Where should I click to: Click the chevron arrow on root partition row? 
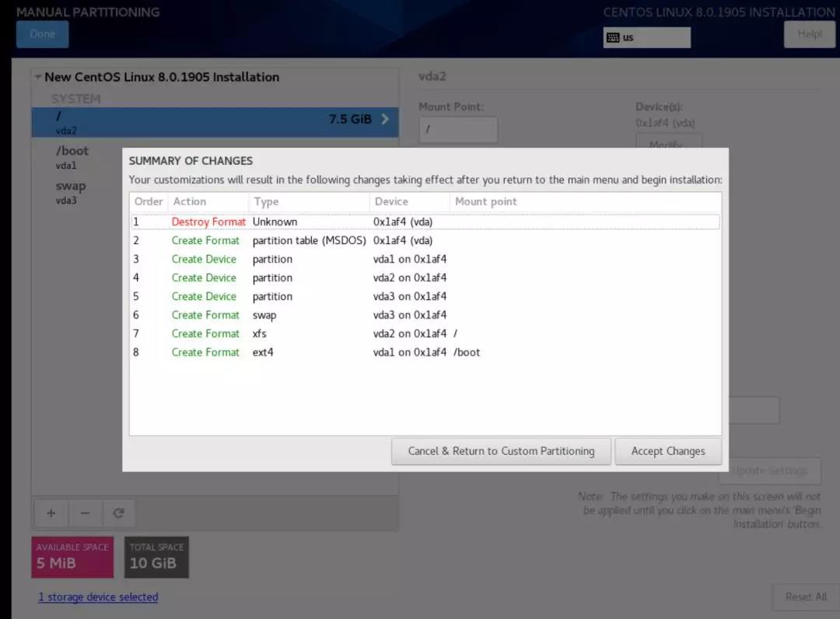[385, 119]
